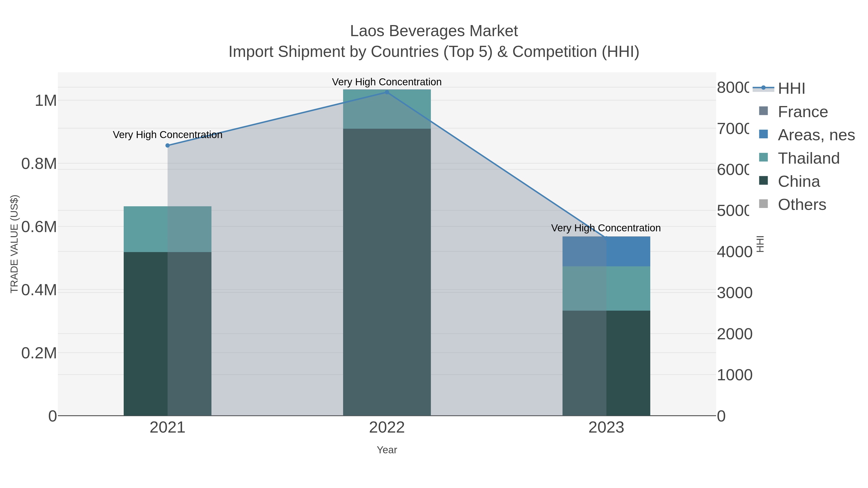Toggle Others series in the legend
The image size is (868, 488).
[792, 204]
